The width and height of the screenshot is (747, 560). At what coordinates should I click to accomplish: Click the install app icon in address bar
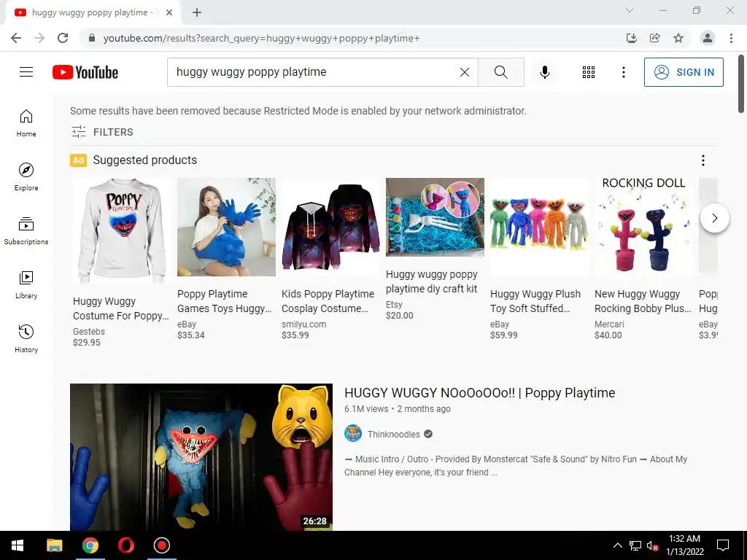[631, 38]
